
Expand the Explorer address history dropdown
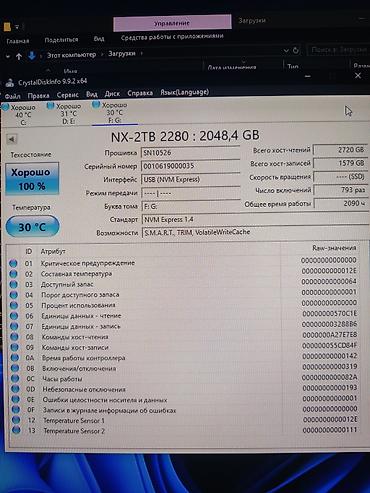(286, 51)
